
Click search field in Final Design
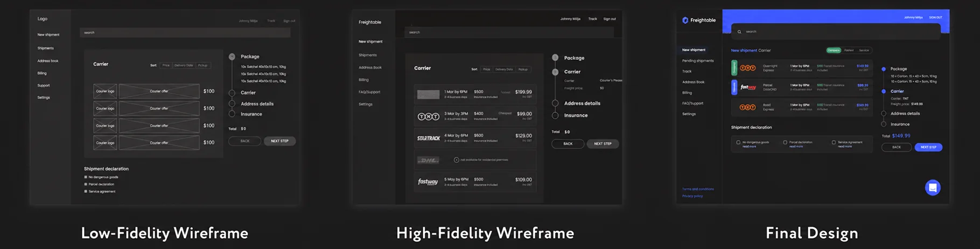(x=836, y=32)
